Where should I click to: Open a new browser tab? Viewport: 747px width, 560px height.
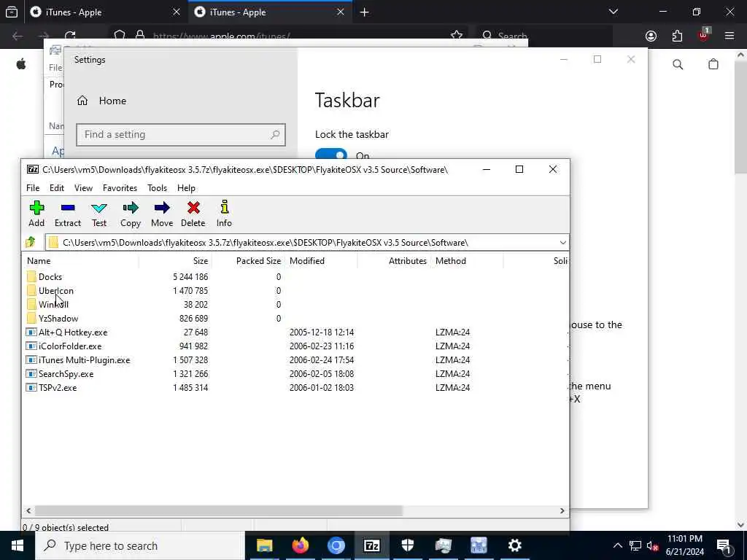tap(365, 12)
